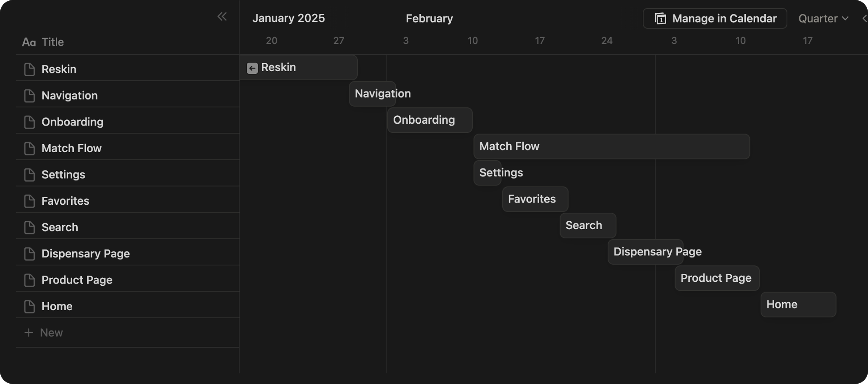Click the page icon beside Dispensary Page row
The width and height of the screenshot is (868, 384).
(x=29, y=253)
